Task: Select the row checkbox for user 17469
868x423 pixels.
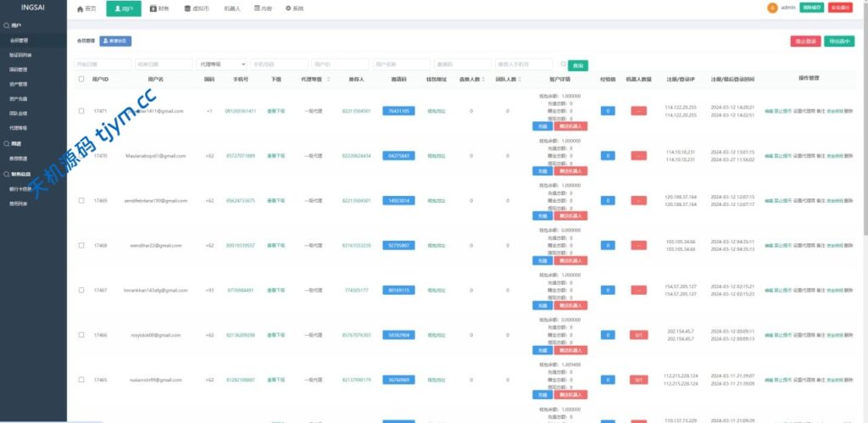Action: click(x=81, y=201)
